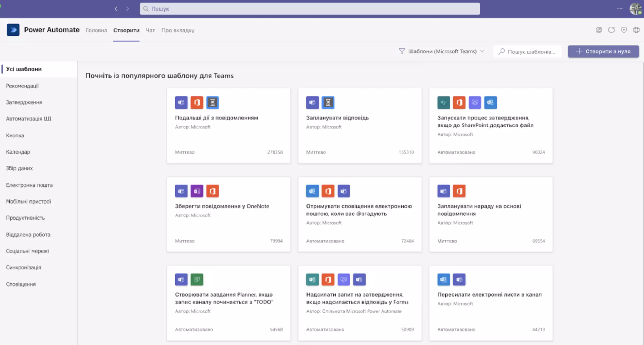644x345 pixels.
Task: Open the three-dots more options menu
Action: point(620,9)
